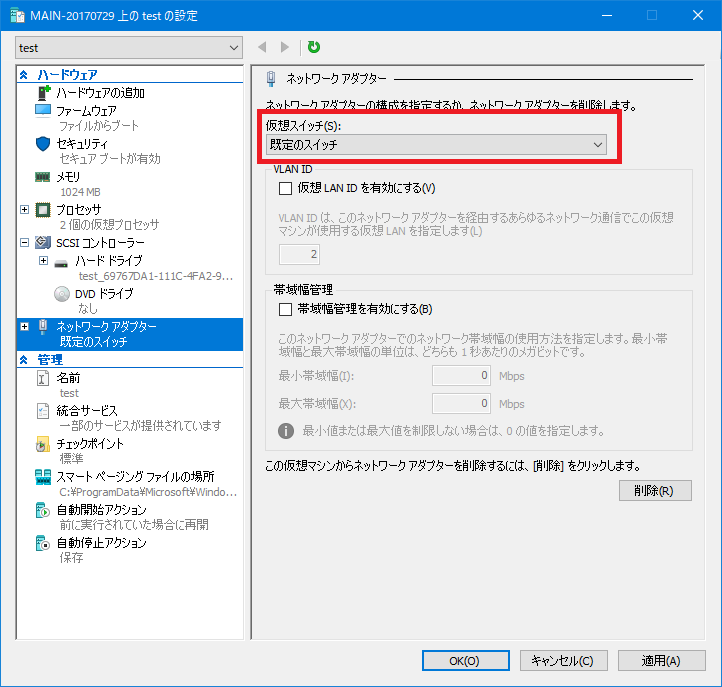Image resolution: width=722 pixels, height=687 pixels.
Task: Select チェックポイント in the tree
Action: click(90, 444)
